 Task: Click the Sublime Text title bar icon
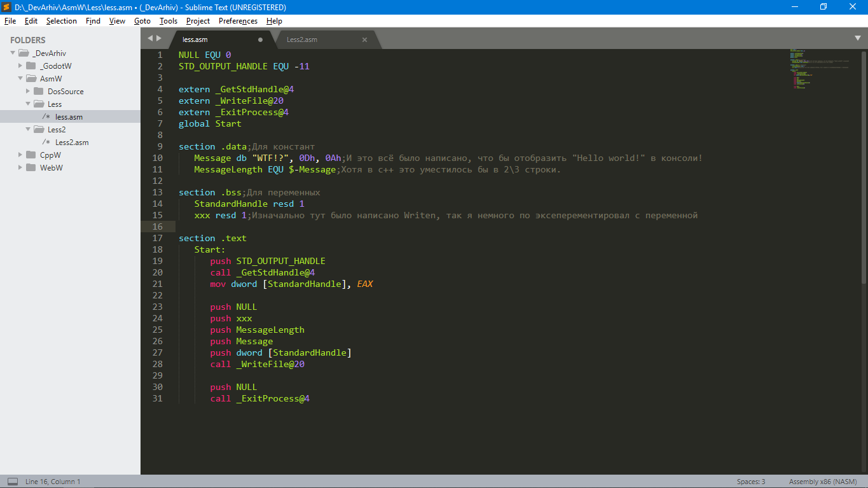7,7
